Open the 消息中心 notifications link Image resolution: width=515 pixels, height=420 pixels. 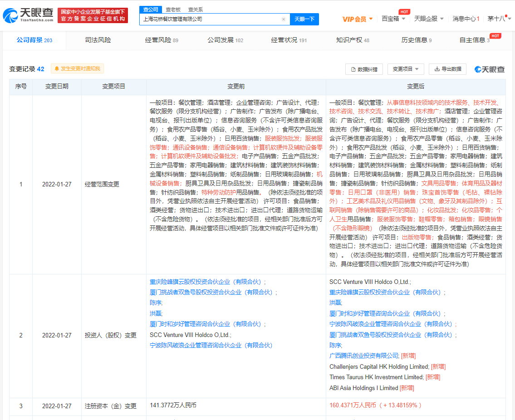tap(466, 19)
